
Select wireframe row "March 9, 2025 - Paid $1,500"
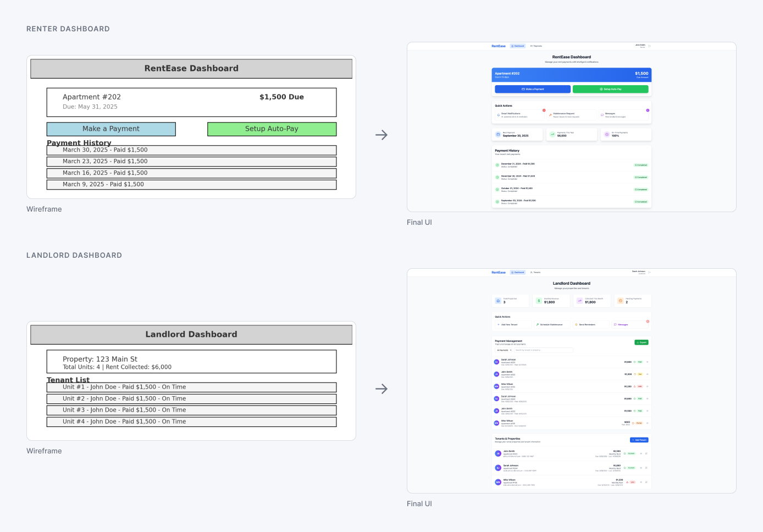[191, 185]
